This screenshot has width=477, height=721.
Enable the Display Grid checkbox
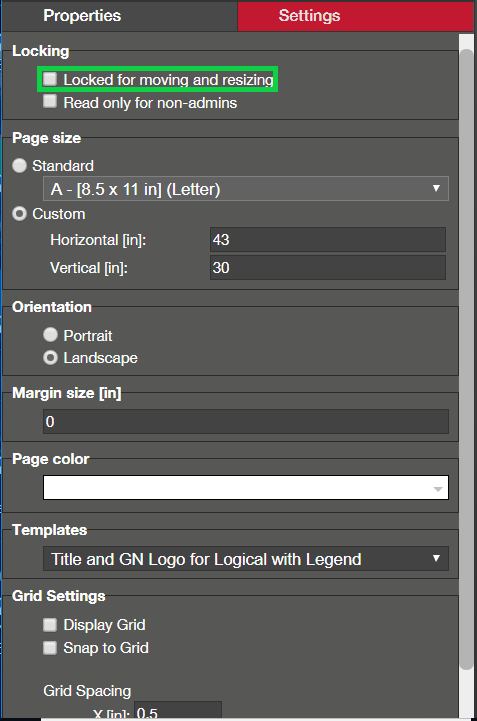[50, 625]
